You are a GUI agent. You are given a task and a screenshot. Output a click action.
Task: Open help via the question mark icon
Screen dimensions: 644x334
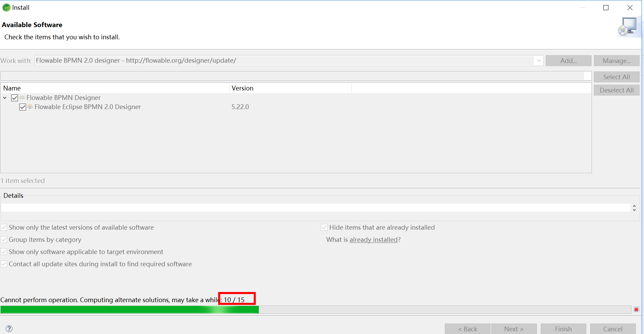tap(9, 329)
